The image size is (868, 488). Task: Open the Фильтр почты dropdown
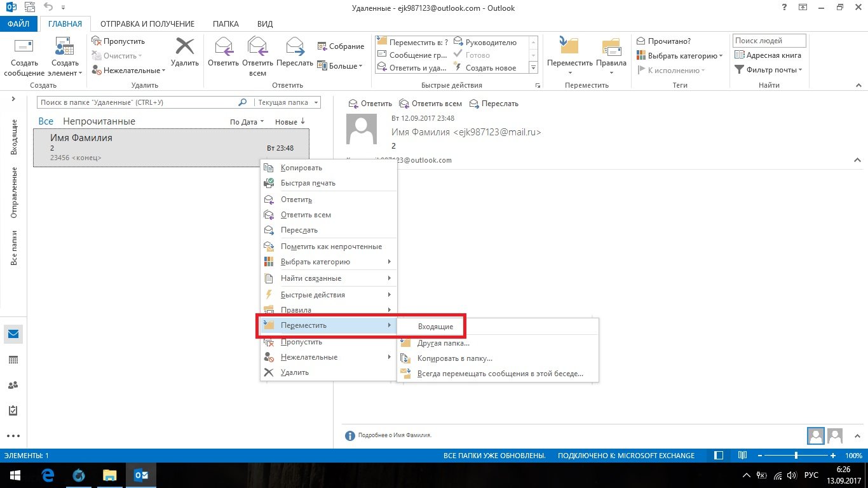(769, 70)
